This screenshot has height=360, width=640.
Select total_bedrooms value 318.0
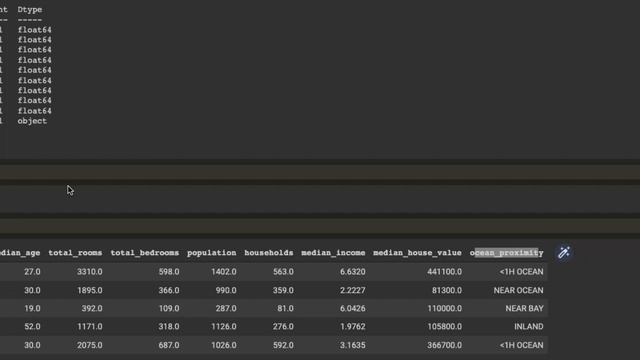(x=169, y=327)
